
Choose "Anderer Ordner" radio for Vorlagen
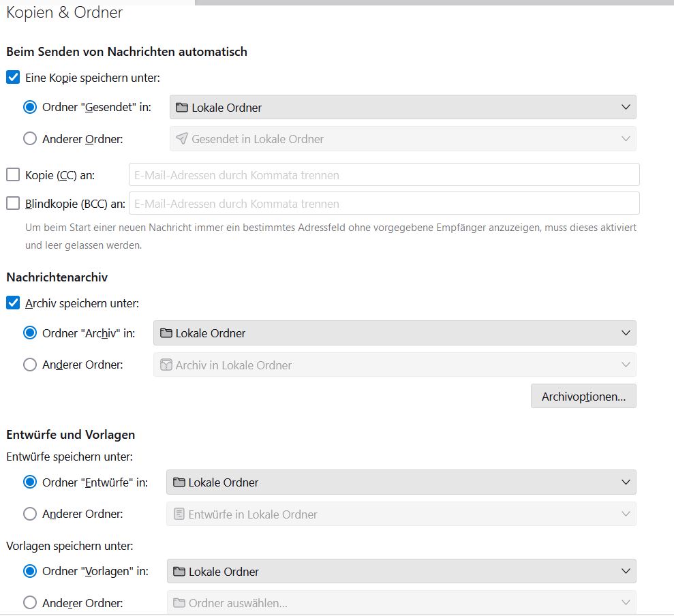(30, 602)
